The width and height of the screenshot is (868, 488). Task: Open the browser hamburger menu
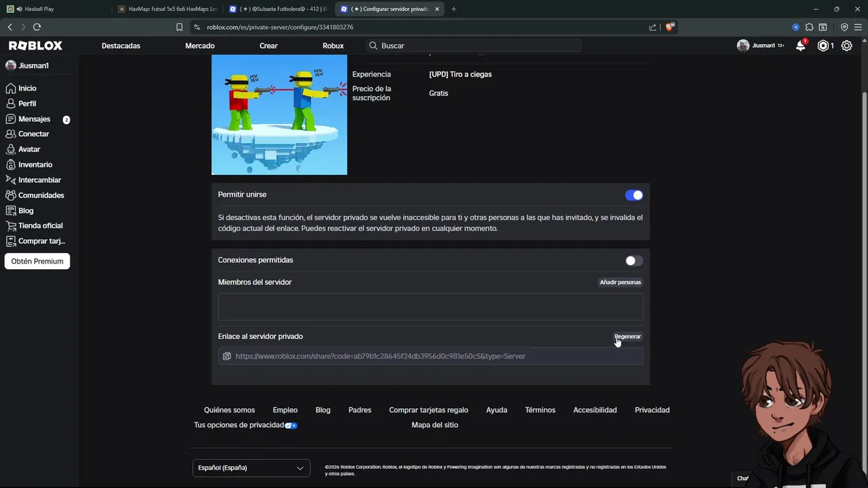858,27
